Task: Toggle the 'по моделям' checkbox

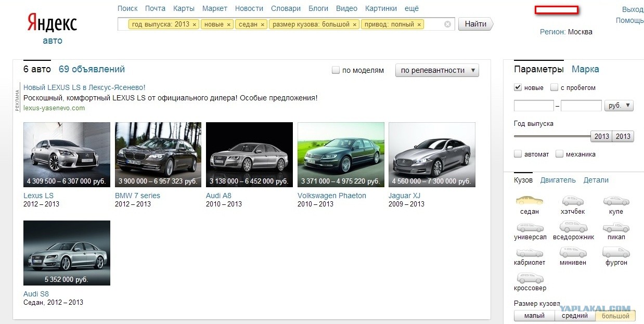Action: [336, 70]
